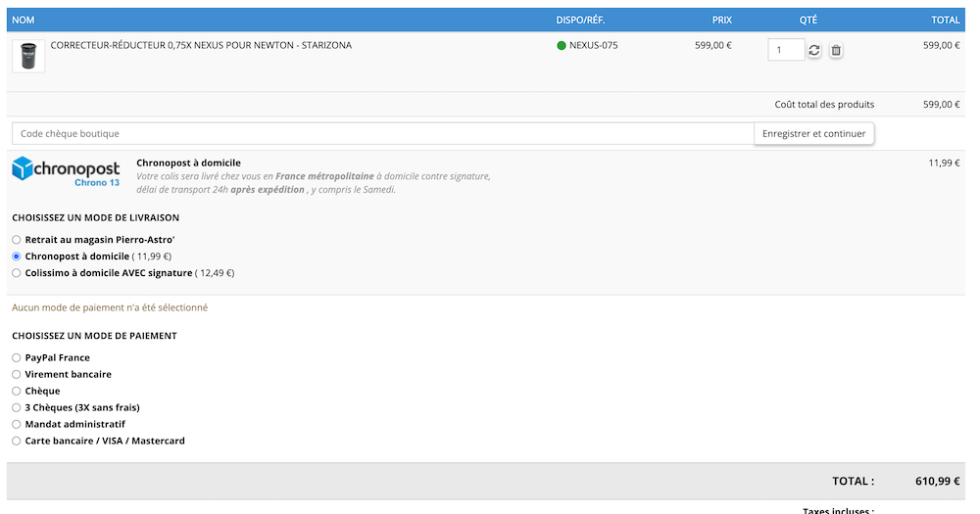Select Mandat administratif payment
Viewport: 980px width, 514px height.
click(17, 425)
